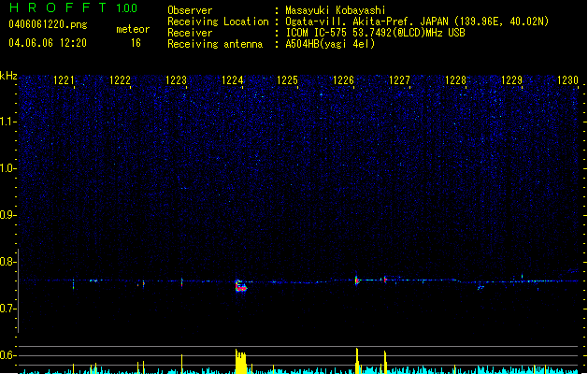Click the 1229 time marker
Image resolution: width=588 pixels, height=374 pixels.
[x=511, y=80]
